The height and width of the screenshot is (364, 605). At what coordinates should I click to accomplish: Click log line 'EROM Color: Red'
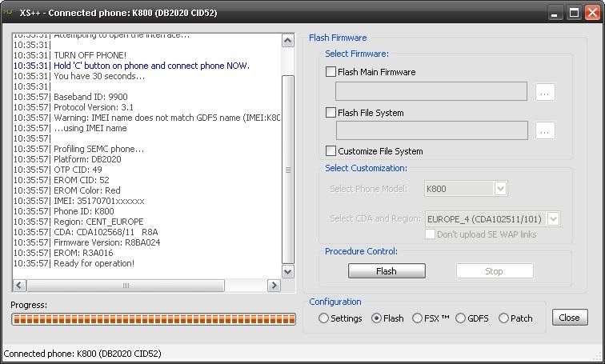(x=67, y=190)
